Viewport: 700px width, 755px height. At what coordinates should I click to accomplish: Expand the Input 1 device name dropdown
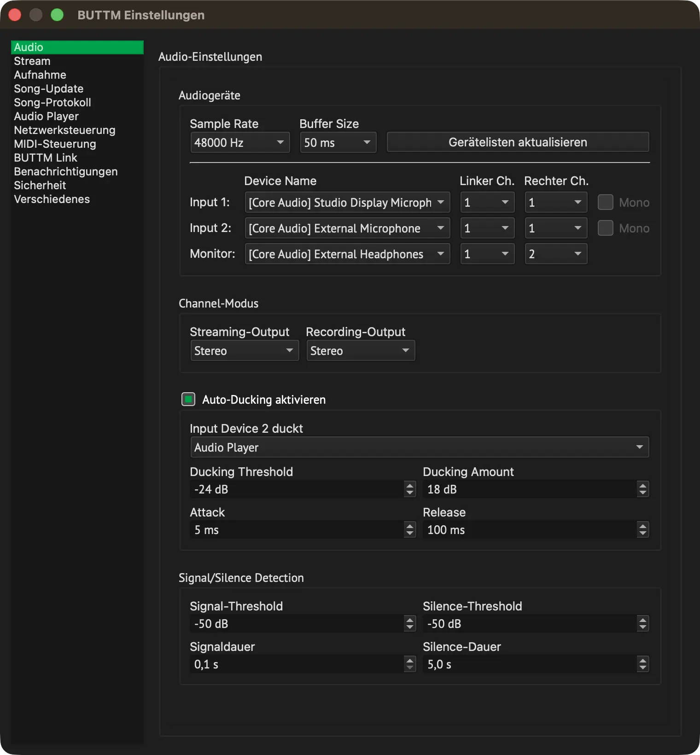coord(347,202)
